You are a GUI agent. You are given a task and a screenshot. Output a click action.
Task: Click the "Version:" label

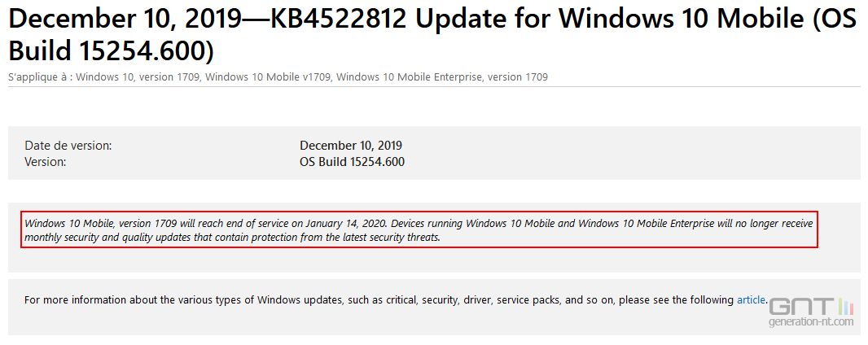(x=46, y=163)
